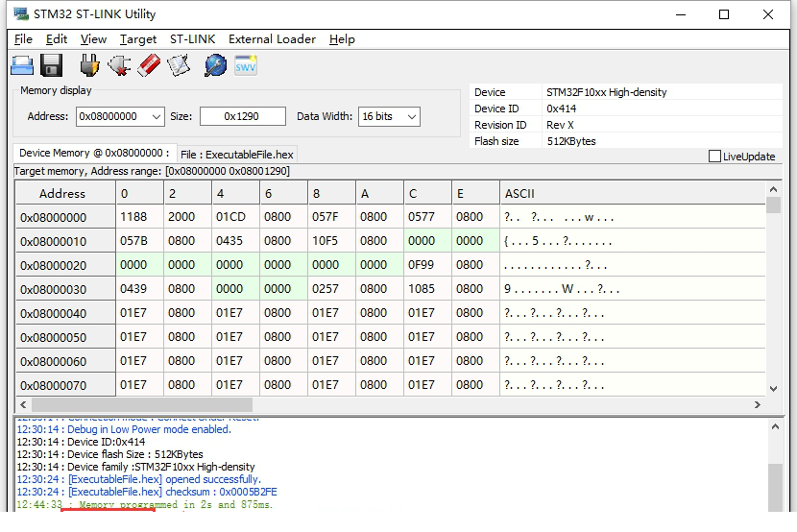797x532 pixels.
Task: Click log panel scroll up arrow
Action: tap(775, 426)
